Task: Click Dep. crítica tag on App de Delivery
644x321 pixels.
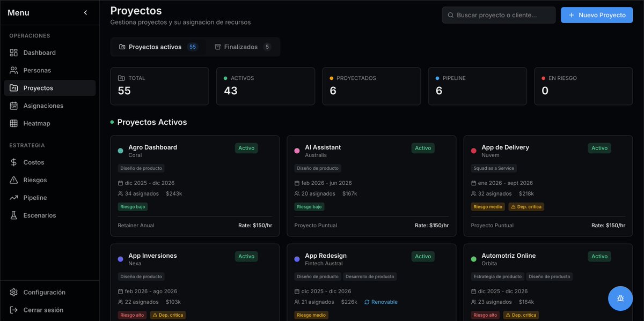Action: tap(525, 207)
